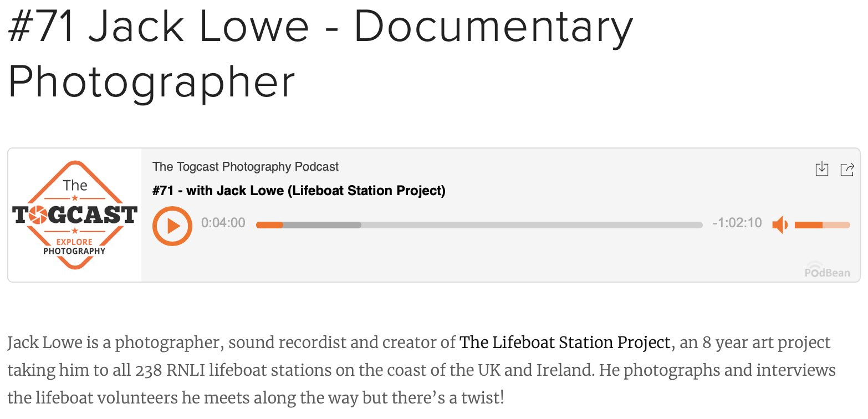The width and height of the screenshot is (868, 419).
Task: Toggle the remaining time -1:02:10 display
Action: [737, 223]
